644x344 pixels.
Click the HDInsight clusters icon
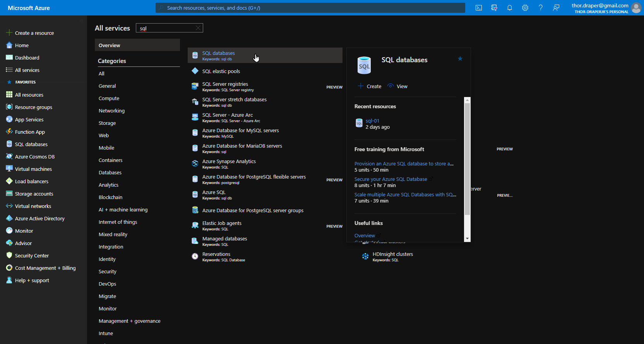(x=365, y=256)
